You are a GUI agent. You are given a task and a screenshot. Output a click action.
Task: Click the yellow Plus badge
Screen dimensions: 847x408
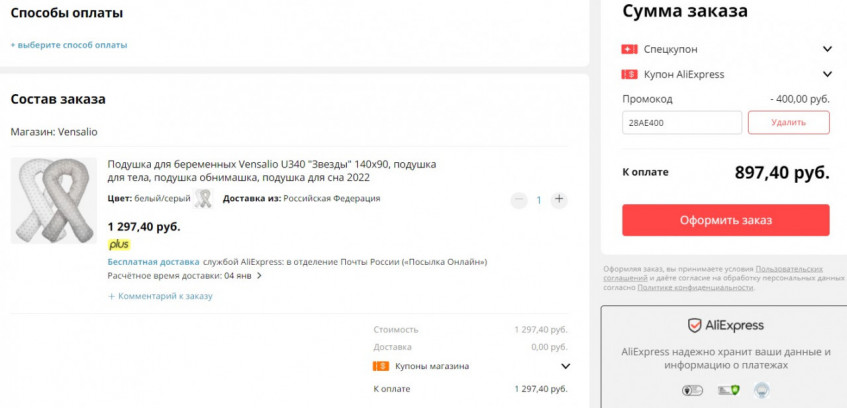[119, 245]
